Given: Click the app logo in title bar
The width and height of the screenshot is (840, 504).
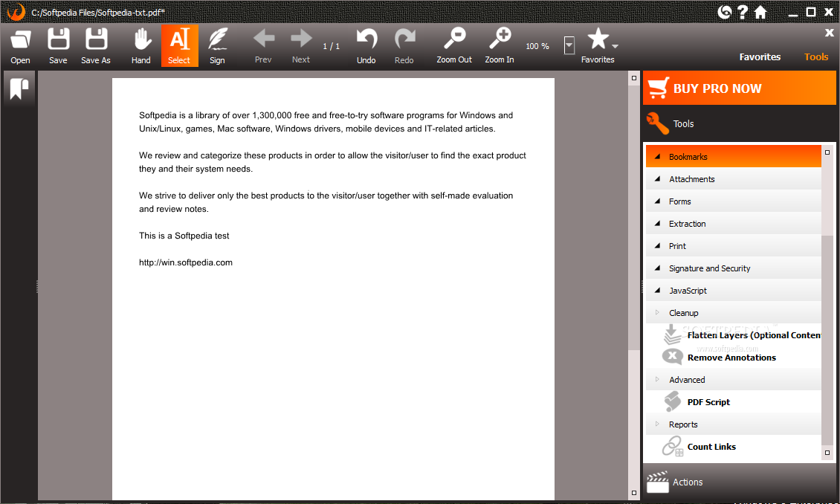Looking at the screenshot, I should 16,12.
